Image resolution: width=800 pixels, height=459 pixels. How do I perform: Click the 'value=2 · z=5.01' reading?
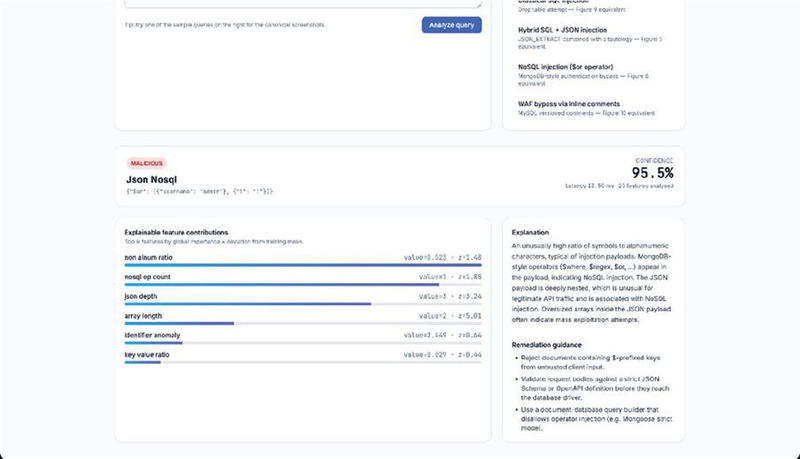[450, 316]
